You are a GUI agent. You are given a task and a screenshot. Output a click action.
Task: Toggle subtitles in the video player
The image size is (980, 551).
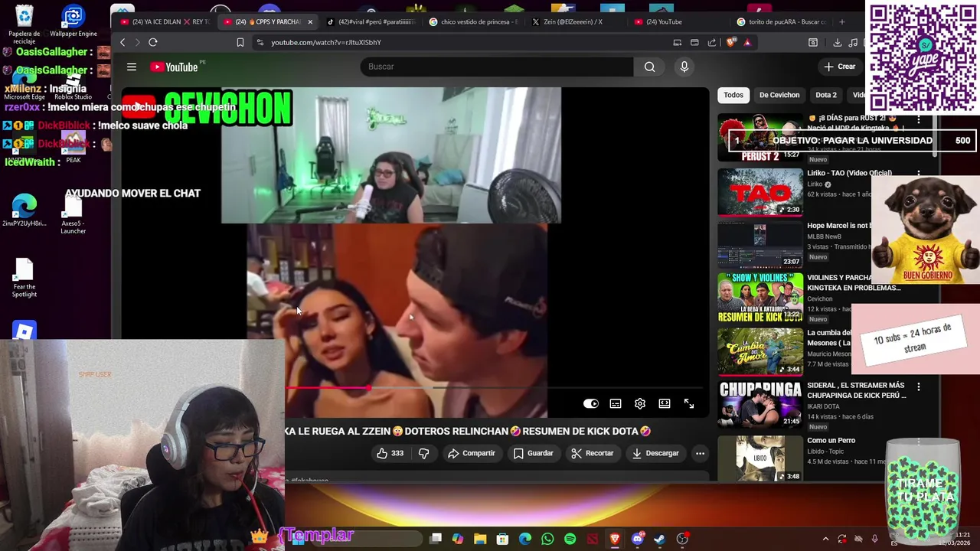point(616,404)
